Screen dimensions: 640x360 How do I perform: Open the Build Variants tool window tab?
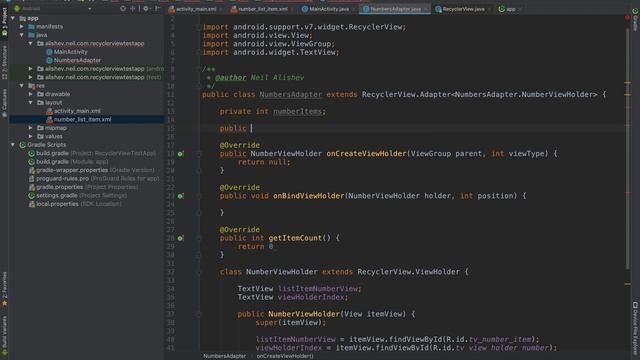click(4, 335)
